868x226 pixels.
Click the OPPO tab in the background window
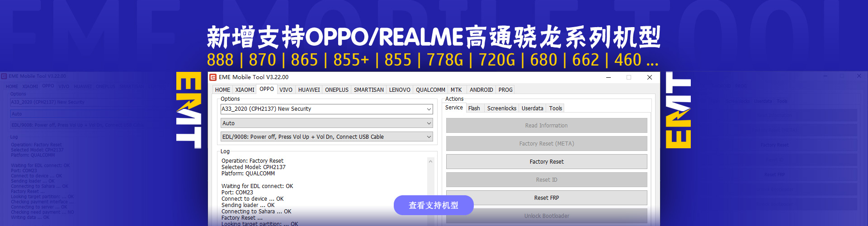(x=48, y=86)
